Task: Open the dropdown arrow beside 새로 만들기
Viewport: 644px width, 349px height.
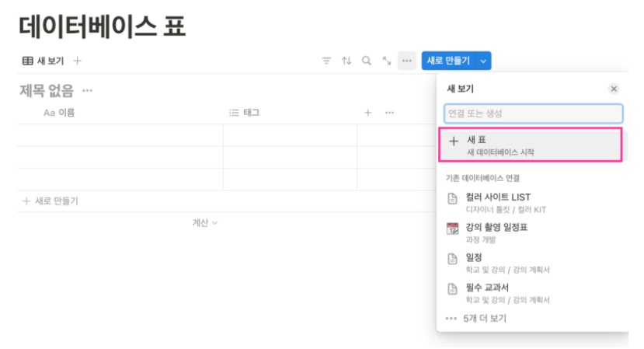Action: click(x=483, y=61)
